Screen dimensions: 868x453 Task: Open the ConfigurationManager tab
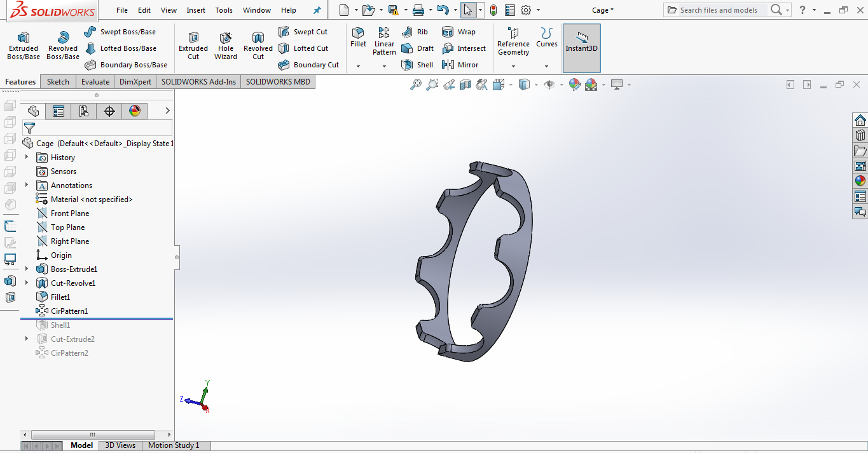point(84,111)
